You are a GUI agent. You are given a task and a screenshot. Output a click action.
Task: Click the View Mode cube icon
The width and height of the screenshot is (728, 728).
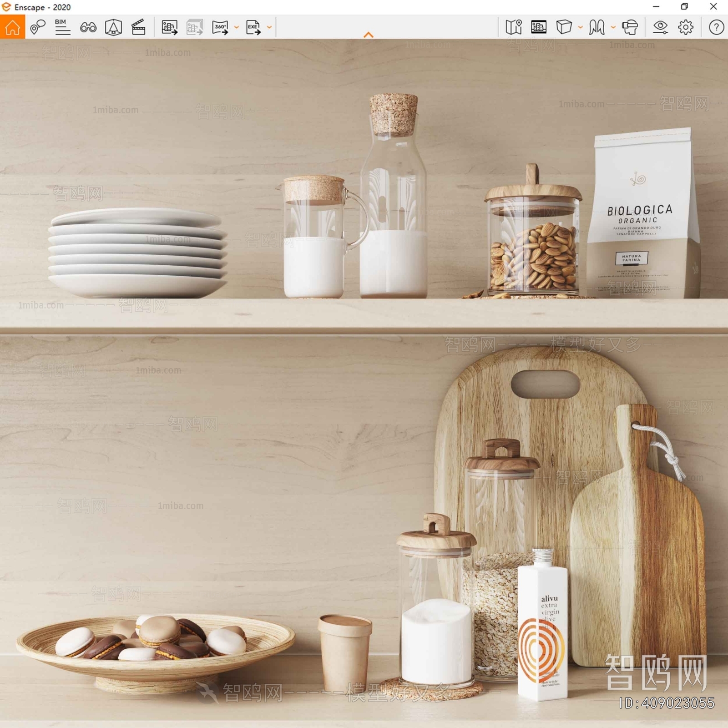coord(564,27)
